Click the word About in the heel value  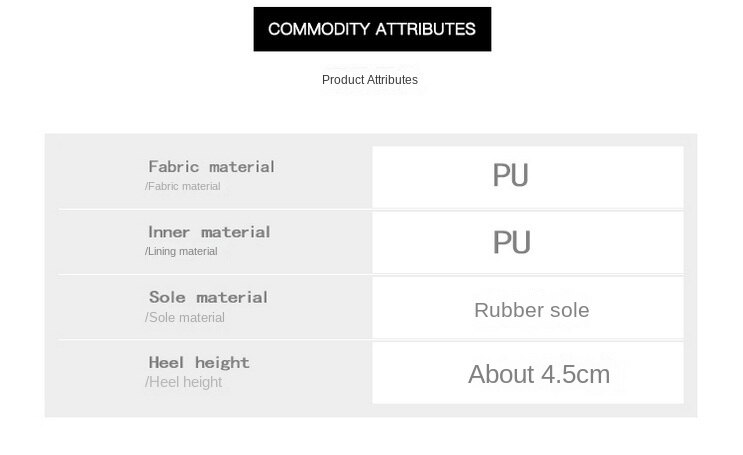tap(501, 375)
